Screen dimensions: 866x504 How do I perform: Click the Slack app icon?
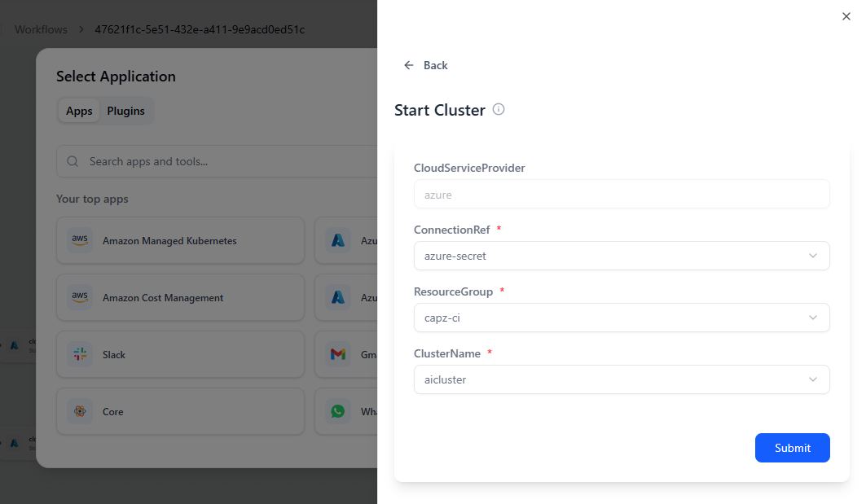click(x=80, y=354)
